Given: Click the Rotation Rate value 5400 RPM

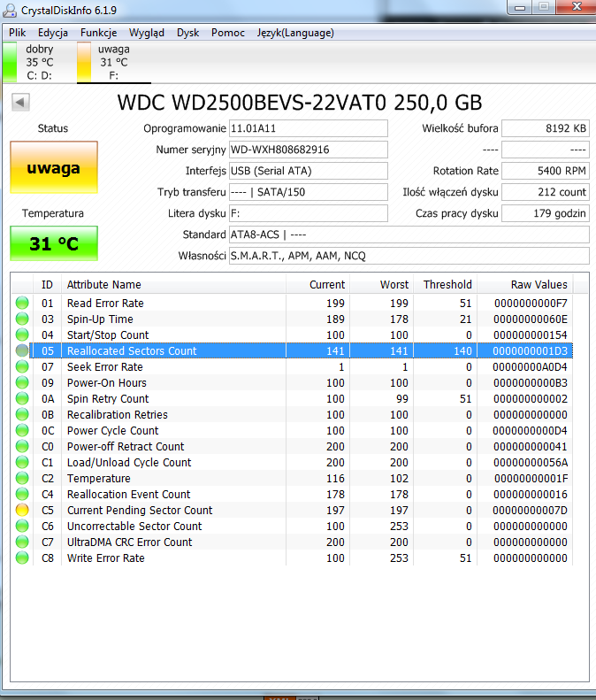Looking at the screenshot, I should point(545,171).
